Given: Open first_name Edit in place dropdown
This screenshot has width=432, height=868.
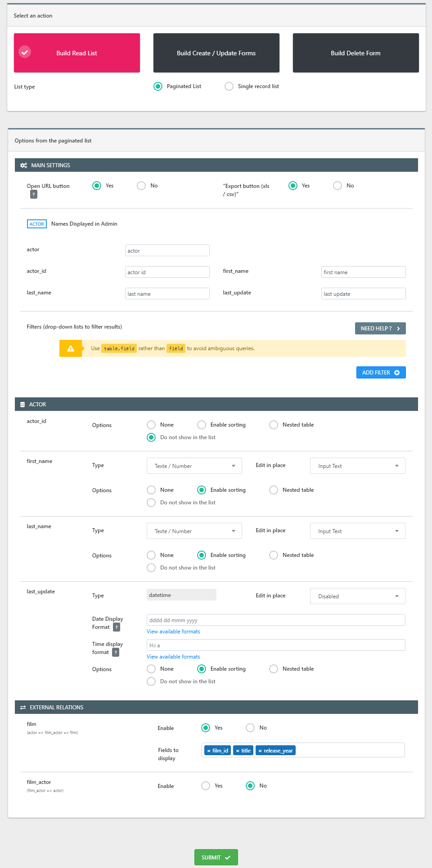Looking at the screenshot, I should [358, 466].
